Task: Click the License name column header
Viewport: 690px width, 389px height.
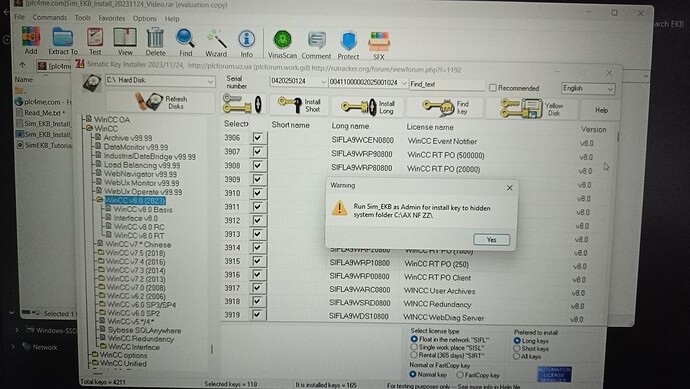Action: (x=430, y=127)
